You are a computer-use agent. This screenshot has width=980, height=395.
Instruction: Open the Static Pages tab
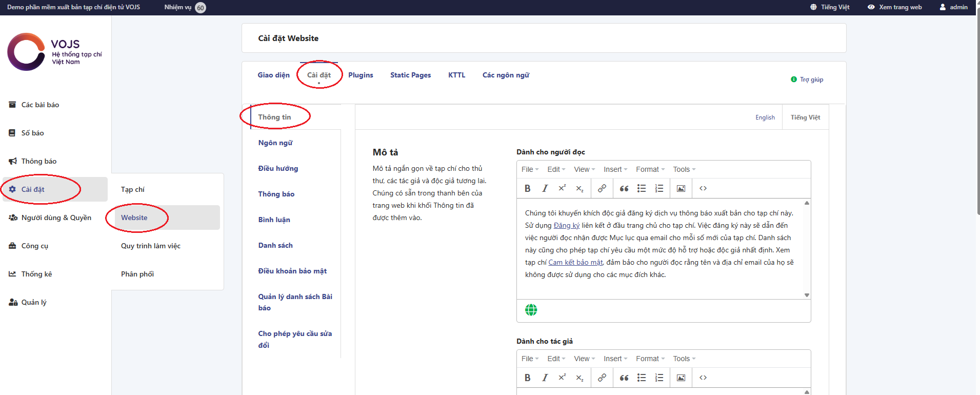pos(410,75)
